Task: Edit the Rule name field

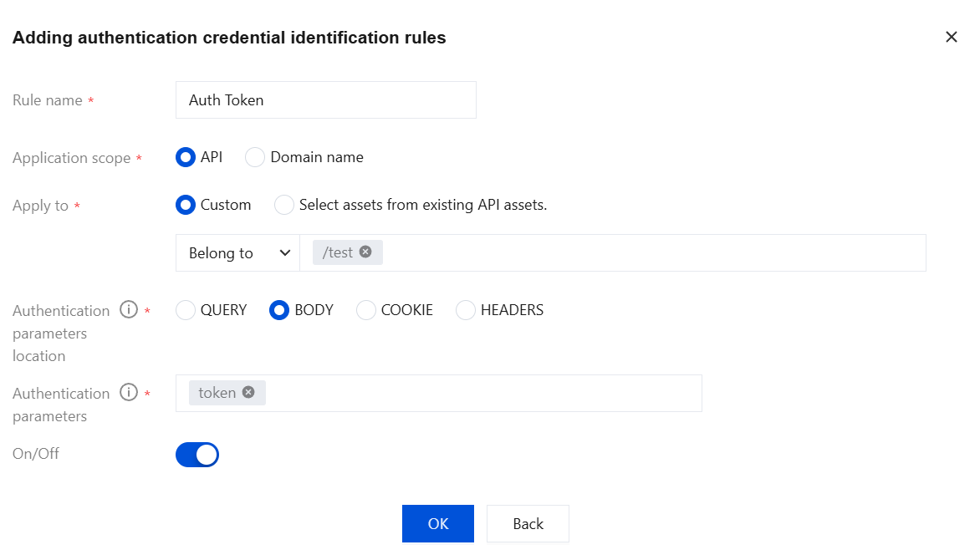Action: (x=325, y=100)
